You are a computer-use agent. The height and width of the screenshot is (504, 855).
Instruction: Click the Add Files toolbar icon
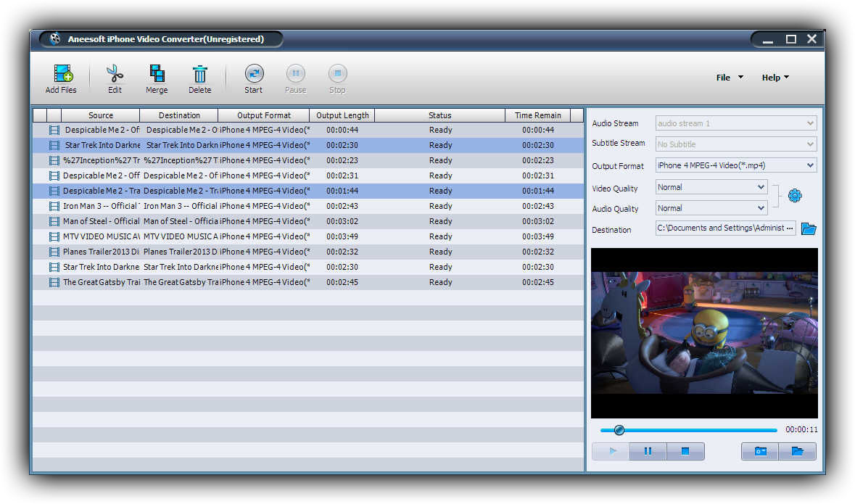[63, 73]
